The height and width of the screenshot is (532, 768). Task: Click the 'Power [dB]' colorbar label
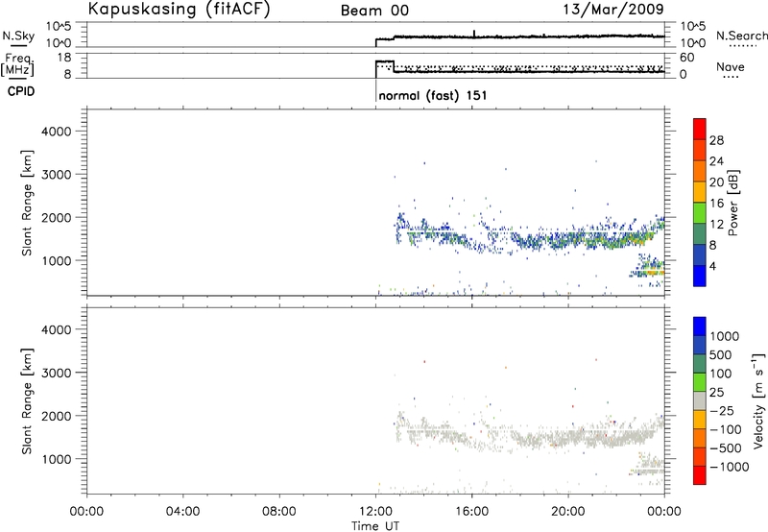pyautogui.click(x=733, y=203)
